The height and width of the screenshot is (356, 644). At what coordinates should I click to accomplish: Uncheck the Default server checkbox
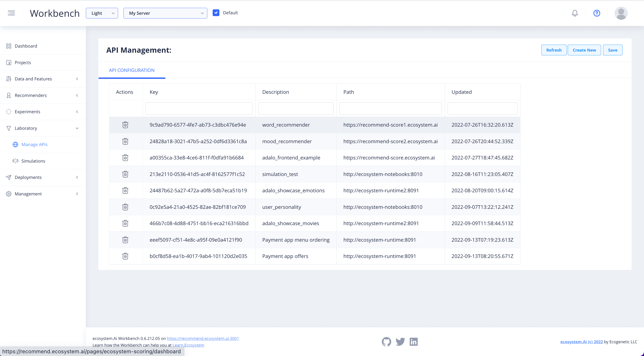tap(216, 13)
